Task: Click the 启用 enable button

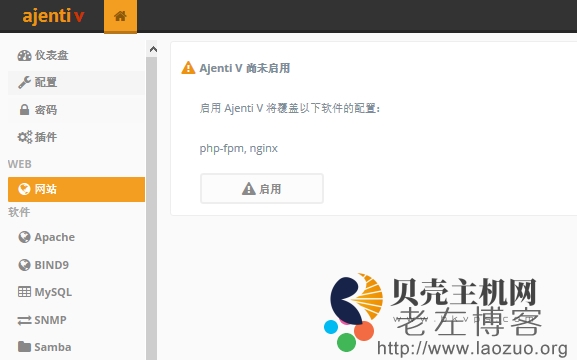Action: pyautogui.click(x=262, y=189)
